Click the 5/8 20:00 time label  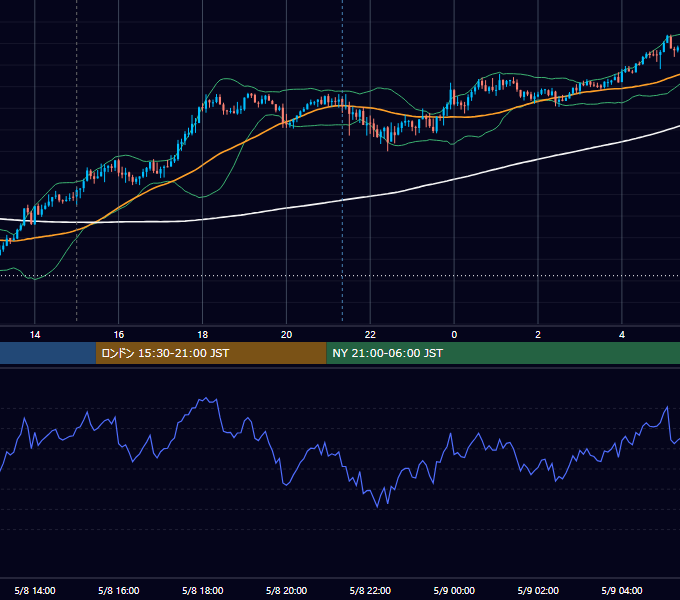286,590
